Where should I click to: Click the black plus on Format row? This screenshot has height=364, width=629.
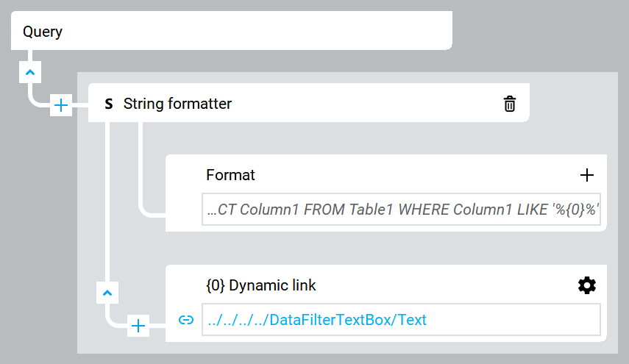[586, 175]
